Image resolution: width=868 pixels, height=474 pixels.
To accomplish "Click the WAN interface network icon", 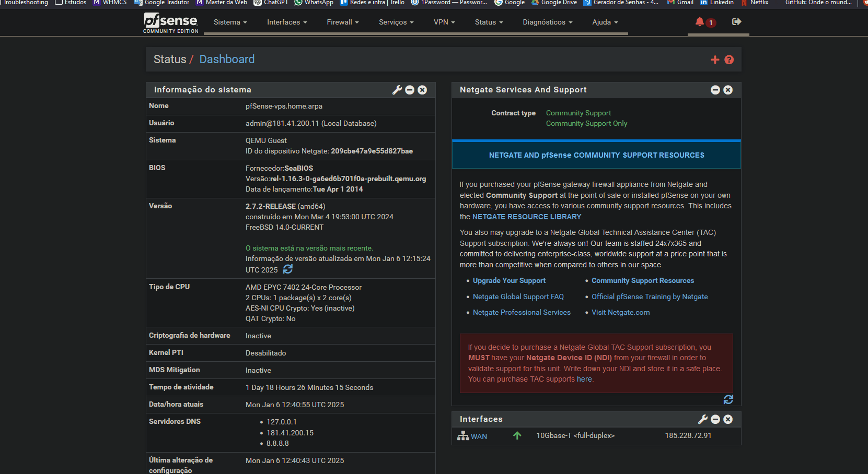I will pyautogui.click(x=463, y=435).
